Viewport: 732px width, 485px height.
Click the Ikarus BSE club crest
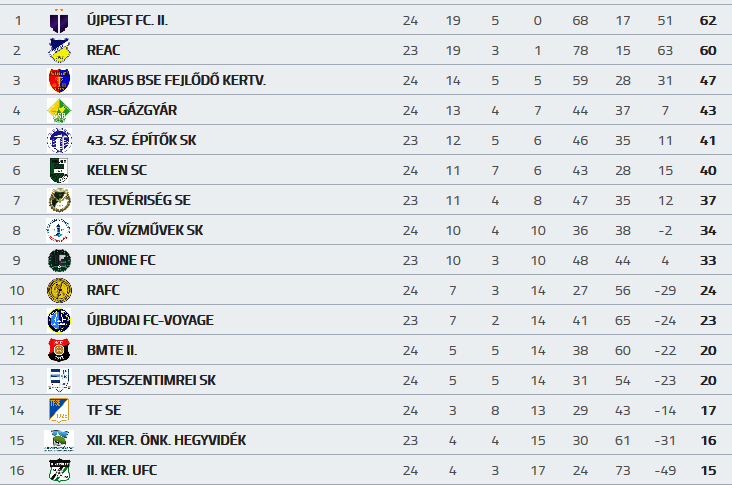click(x=59, y=80)
